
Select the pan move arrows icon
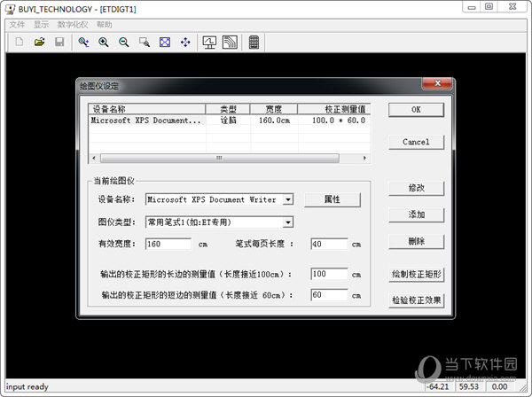point(185,42)
